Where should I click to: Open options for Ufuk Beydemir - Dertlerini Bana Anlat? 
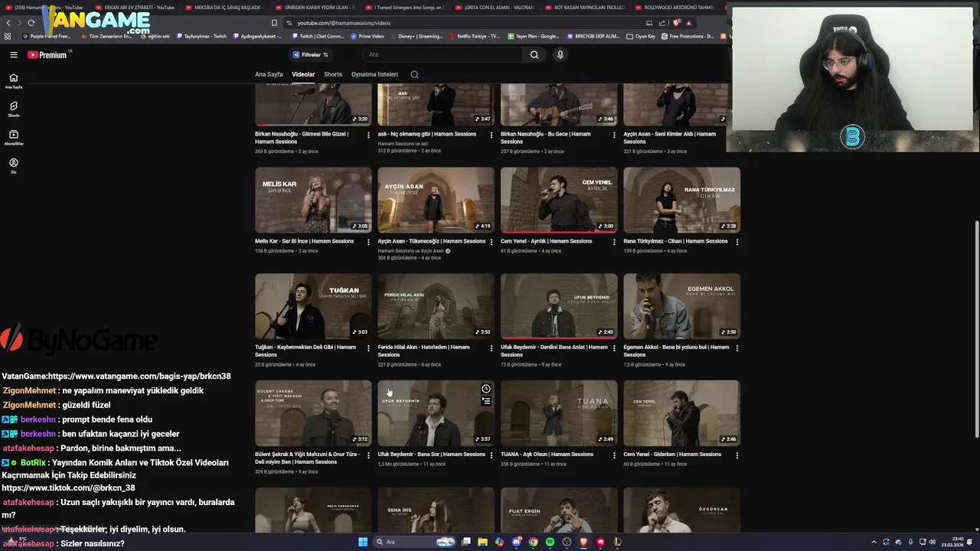(614, 348)
